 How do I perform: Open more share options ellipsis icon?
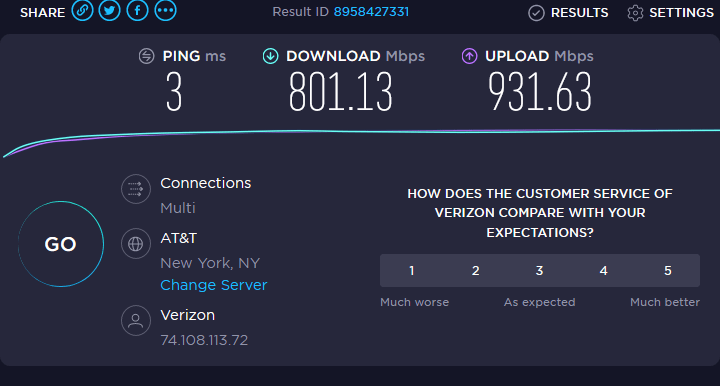[x=165, y=10]
